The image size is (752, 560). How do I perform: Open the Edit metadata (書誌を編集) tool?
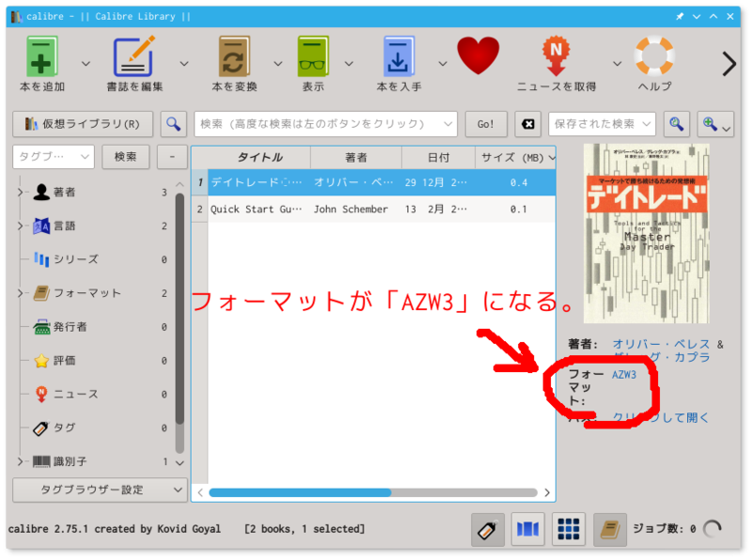pos(134,56)
